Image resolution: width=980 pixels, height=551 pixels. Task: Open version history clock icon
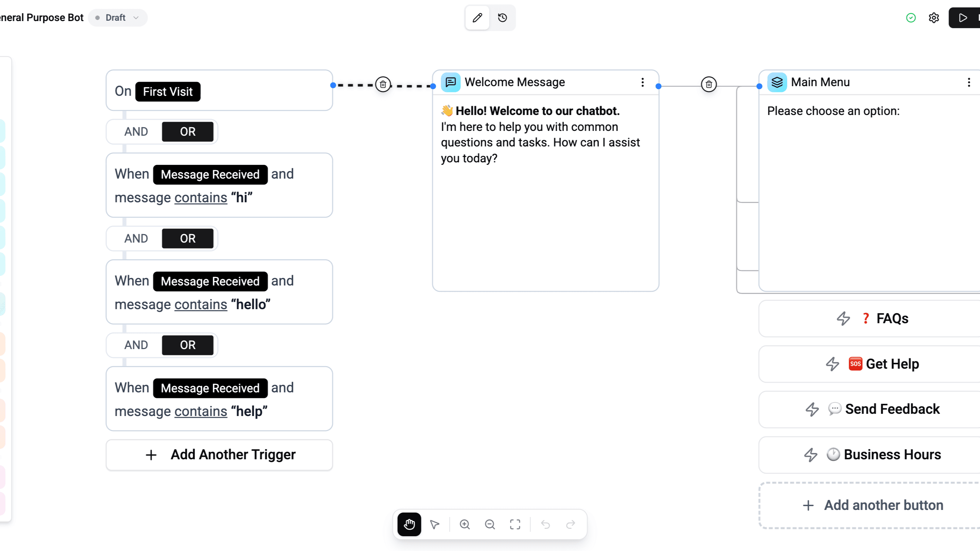[502, 17]
